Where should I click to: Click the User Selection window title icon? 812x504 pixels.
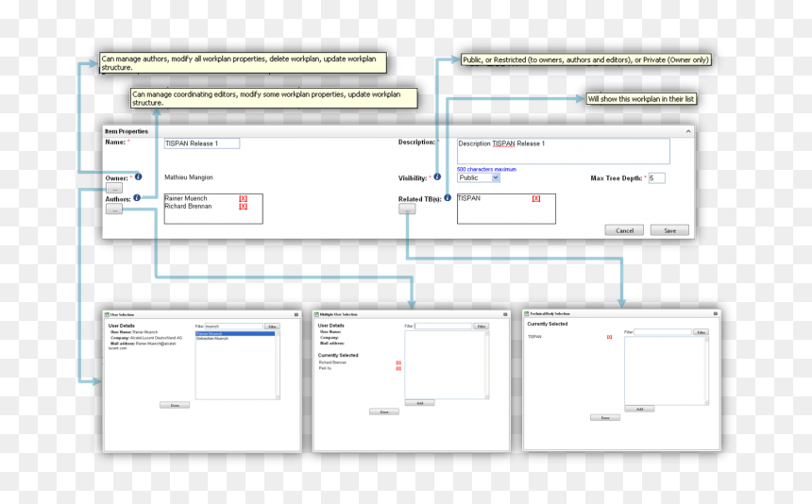[x=107, y=314]
